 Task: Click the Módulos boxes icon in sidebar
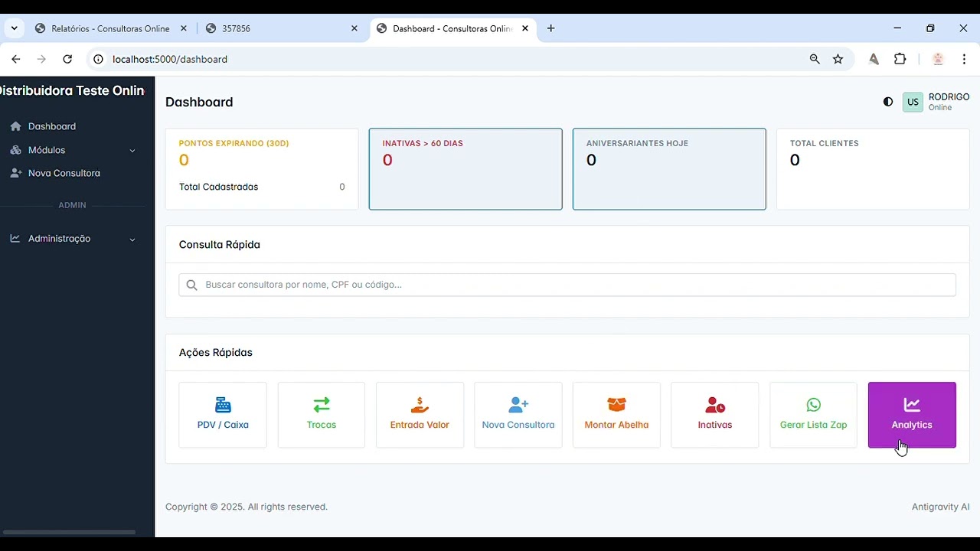pyautogui.click(x=15, y=150)
